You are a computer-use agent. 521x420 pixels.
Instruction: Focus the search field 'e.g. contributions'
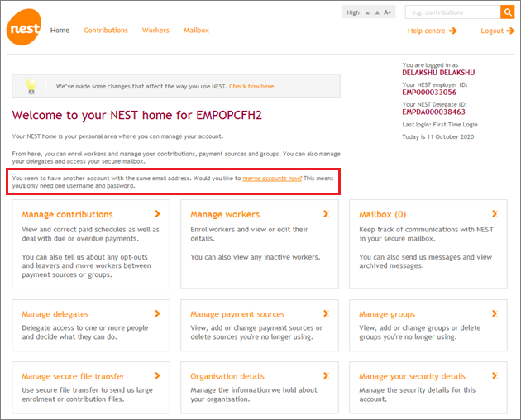(453, 12)
